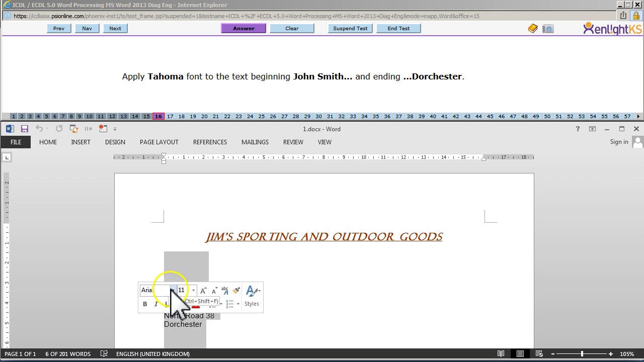Click Suspend Test button
The width and height of the screenshot is (644, 362).
pyautogui.click(x=350, y=28)
